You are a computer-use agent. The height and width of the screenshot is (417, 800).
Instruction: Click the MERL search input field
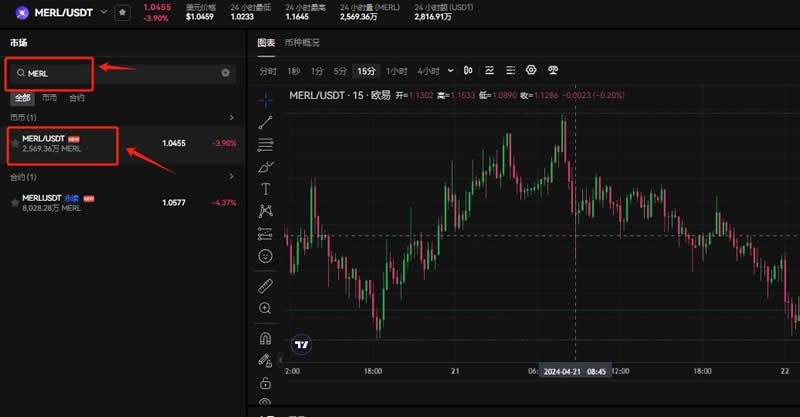120,73
